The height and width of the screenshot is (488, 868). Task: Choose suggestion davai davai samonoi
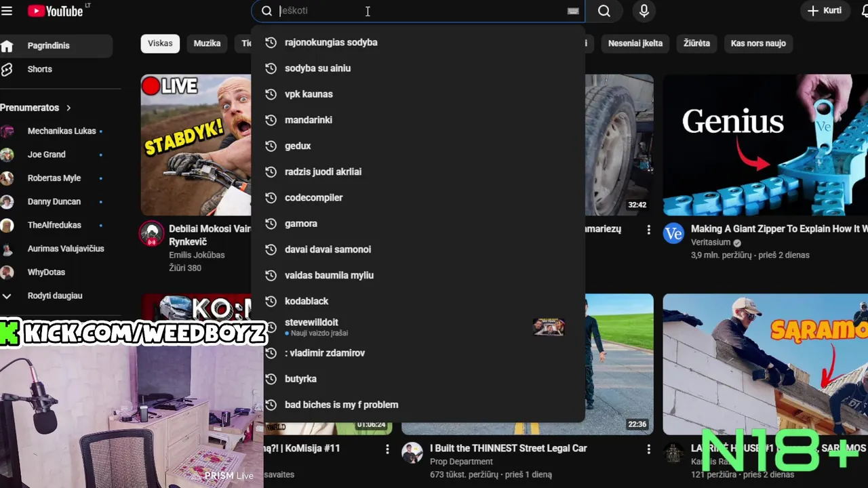coord(418,249)
